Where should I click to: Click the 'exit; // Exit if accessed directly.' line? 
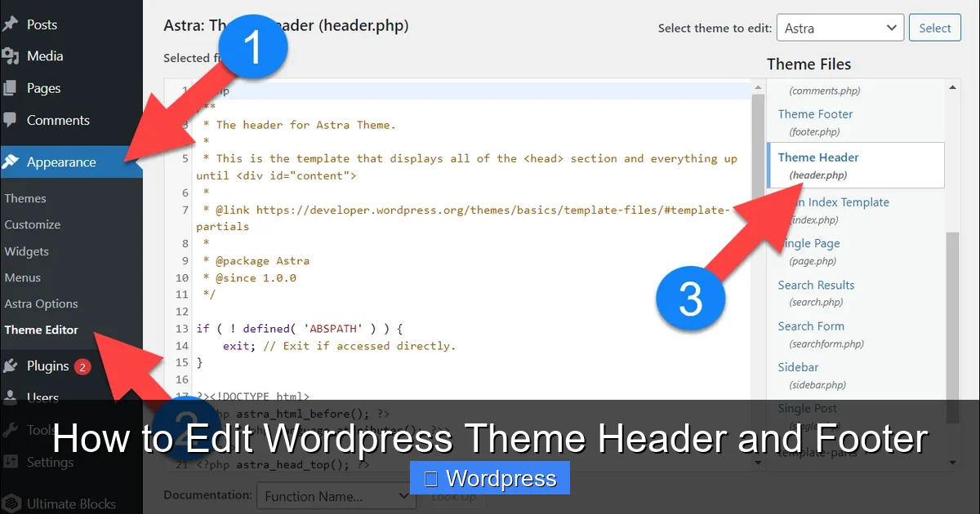coord(339,345)
